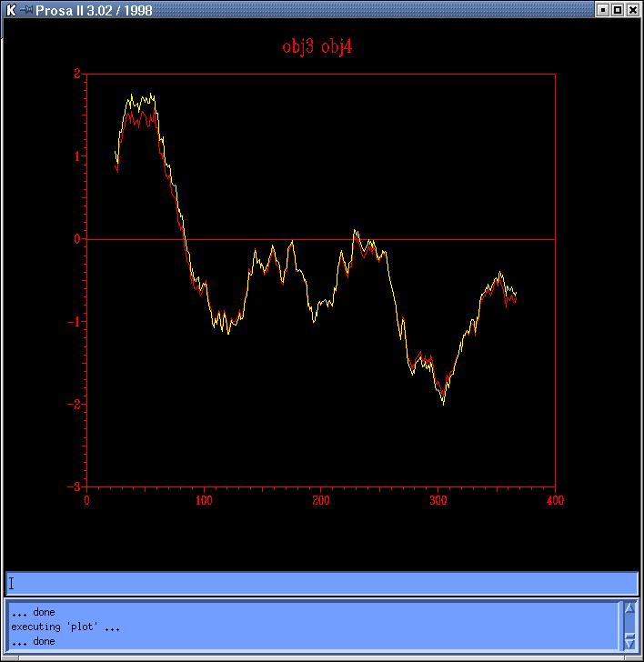Click the 'Prosa II 3.02 / 1998' title bar
The width and height of the screenshot is (644, 662).
point(273,10)
